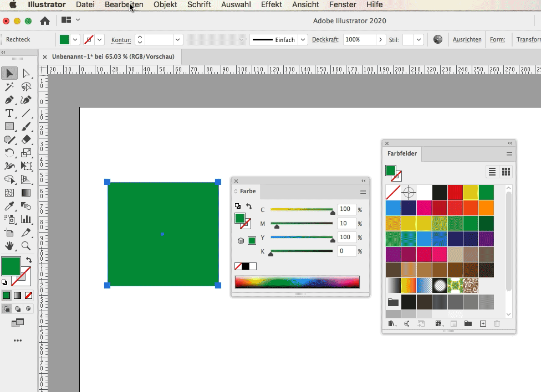The height and width of the screenshot is (392, 541).
Task: Click the Home icon in the top bar
Action: click(45, 21)
